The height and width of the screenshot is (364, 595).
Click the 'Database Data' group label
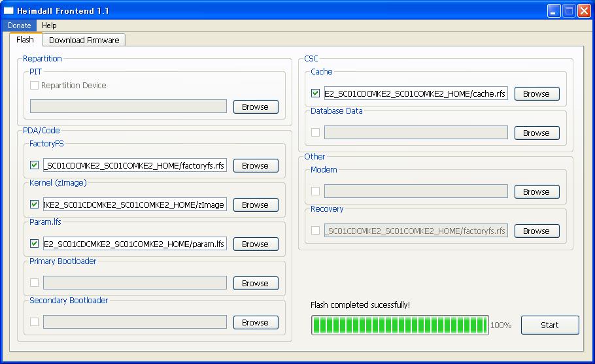(337, 110)
